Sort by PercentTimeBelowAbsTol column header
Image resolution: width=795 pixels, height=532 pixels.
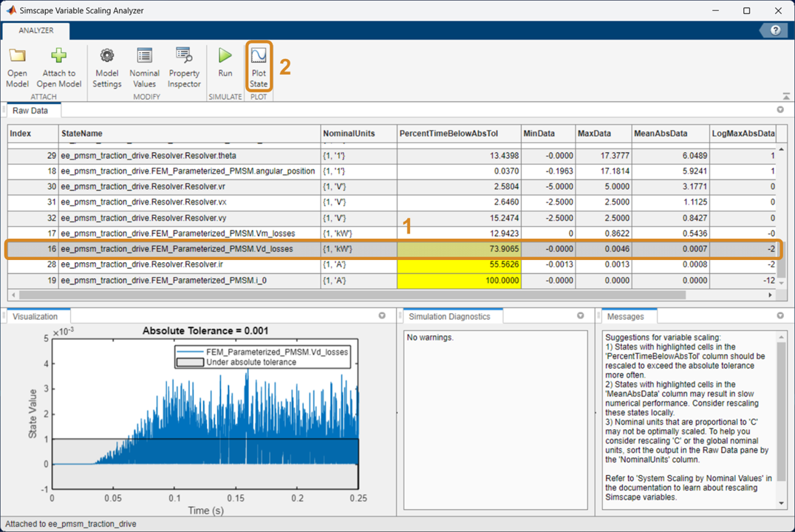459,134
